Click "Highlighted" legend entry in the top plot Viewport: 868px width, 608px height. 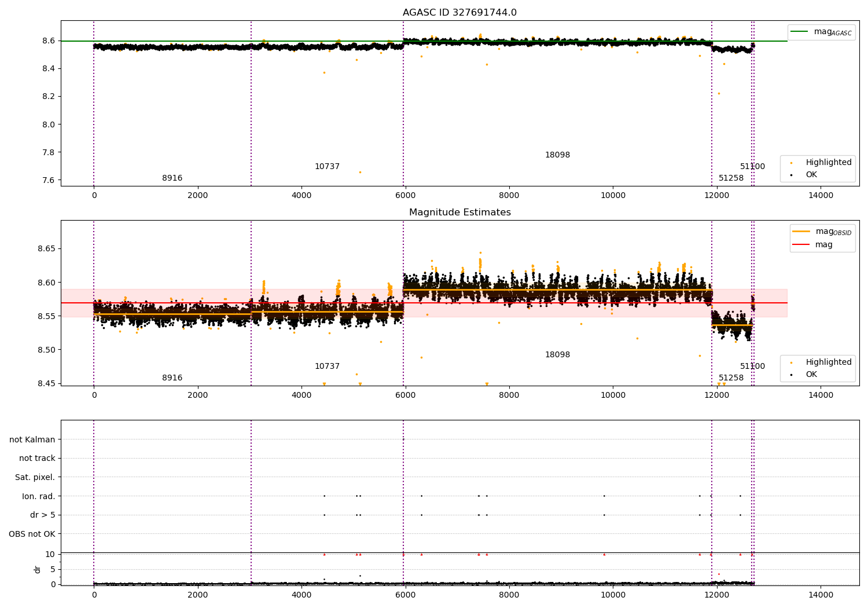tap(821, 162)
